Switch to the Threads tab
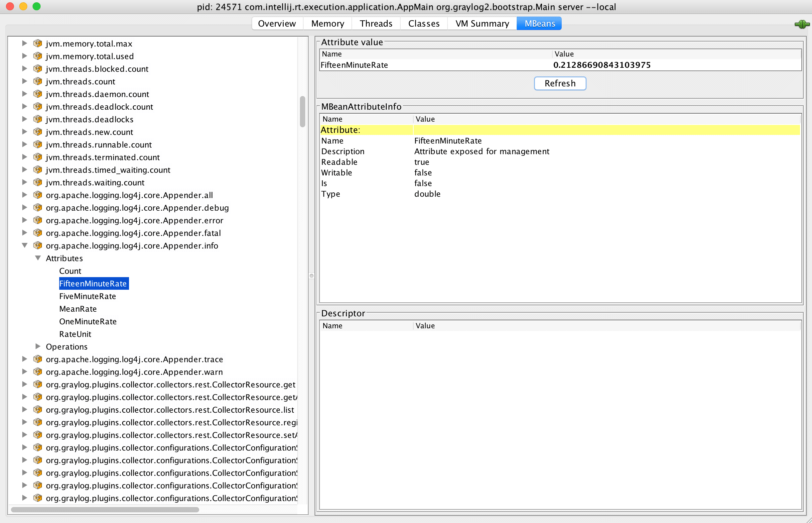Image resolution: width=812 pixels, height=523 pixels. (376, 24)
